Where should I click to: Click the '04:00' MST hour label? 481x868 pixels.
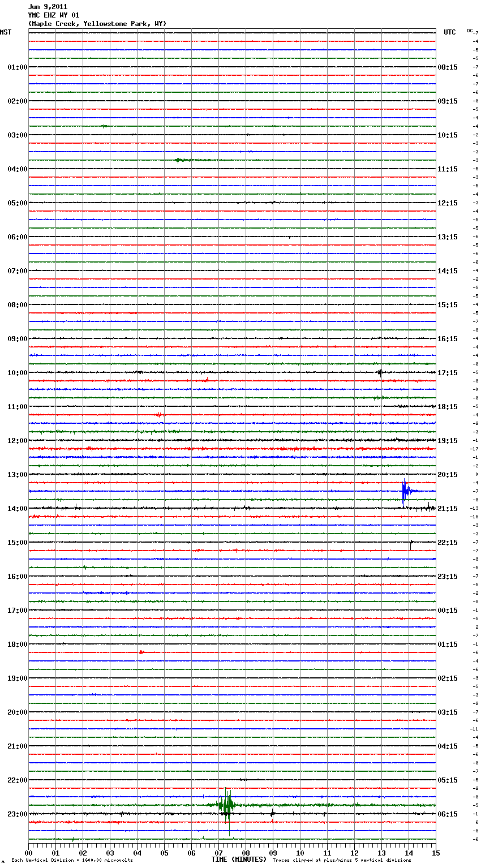click(x=18, y=169)
